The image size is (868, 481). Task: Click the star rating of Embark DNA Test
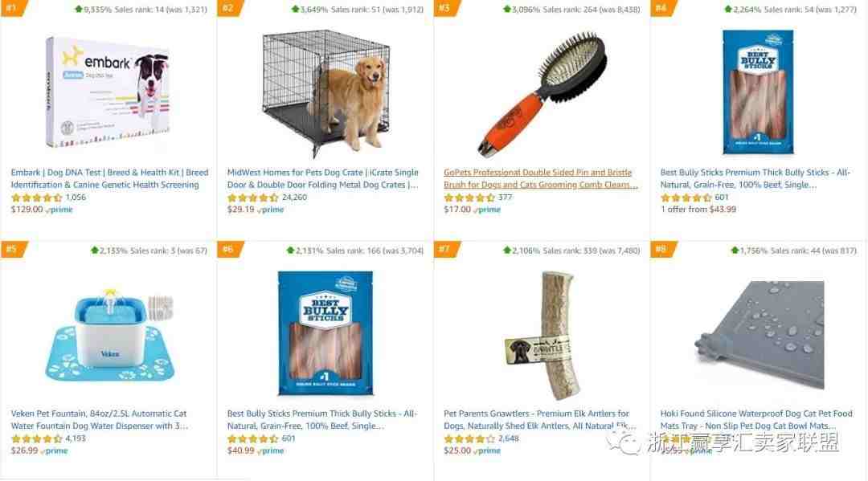click(x=36, y=198)
